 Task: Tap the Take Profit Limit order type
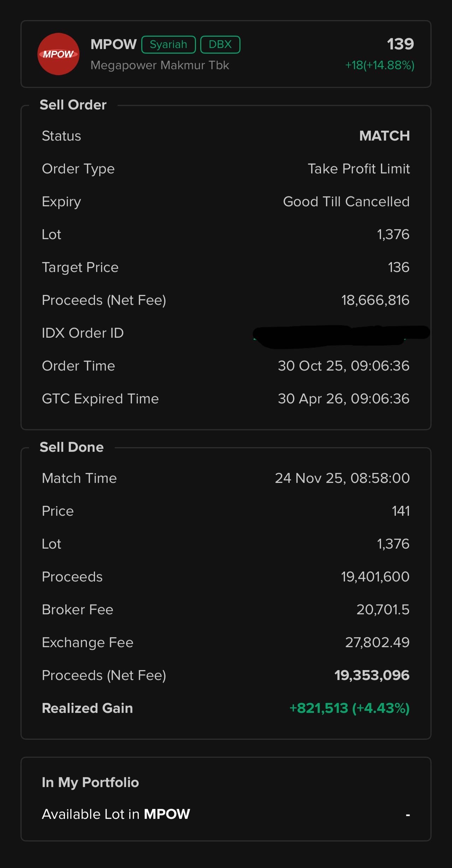coord(358,169)
